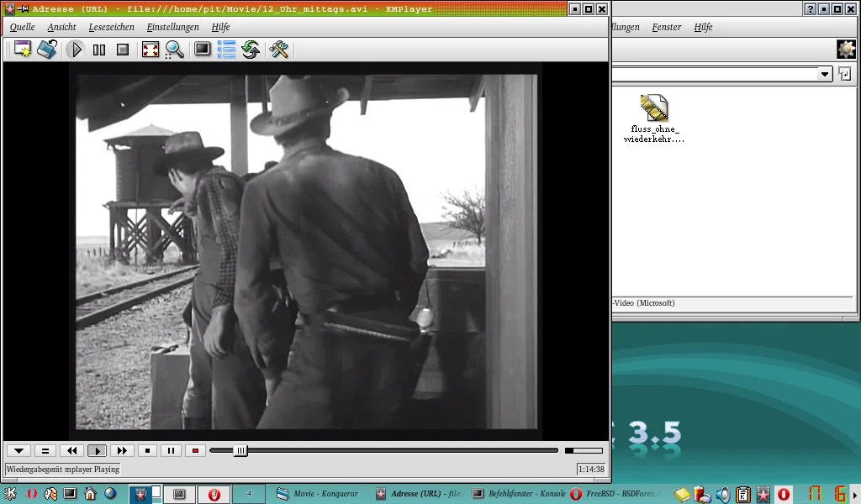Stop playback in the control panel

(147, 451)
